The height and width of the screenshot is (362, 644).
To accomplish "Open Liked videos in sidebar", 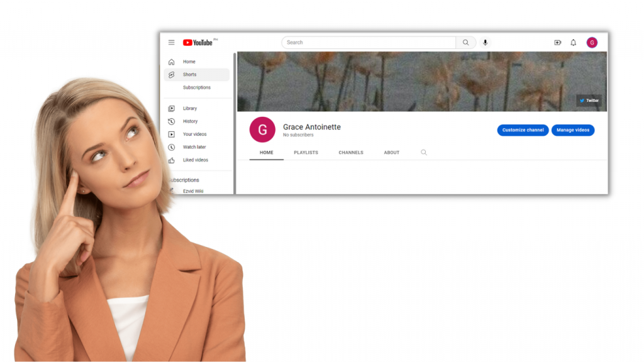I will point(196,160).
